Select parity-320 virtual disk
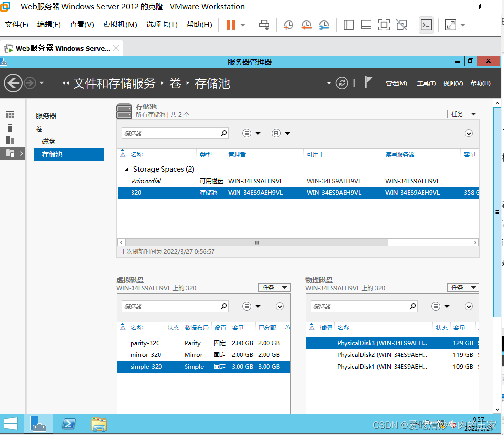504x435 pixels. 204,343
